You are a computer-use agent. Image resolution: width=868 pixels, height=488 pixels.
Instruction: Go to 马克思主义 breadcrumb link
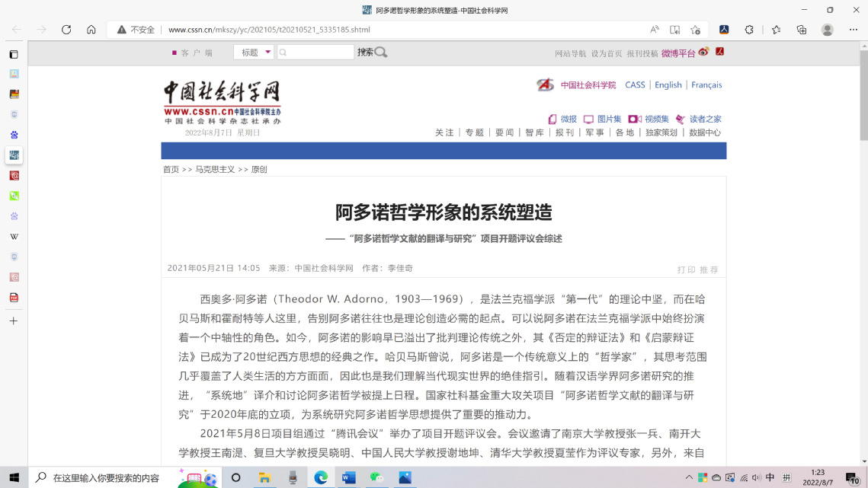tap(215, 170)
